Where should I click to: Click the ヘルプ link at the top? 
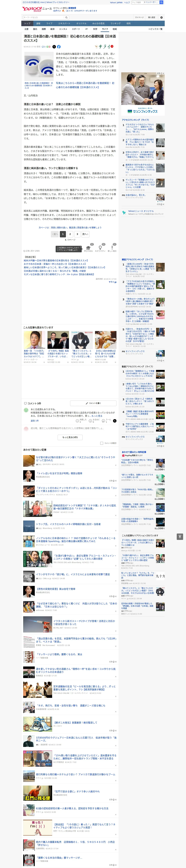coord(127,2)
